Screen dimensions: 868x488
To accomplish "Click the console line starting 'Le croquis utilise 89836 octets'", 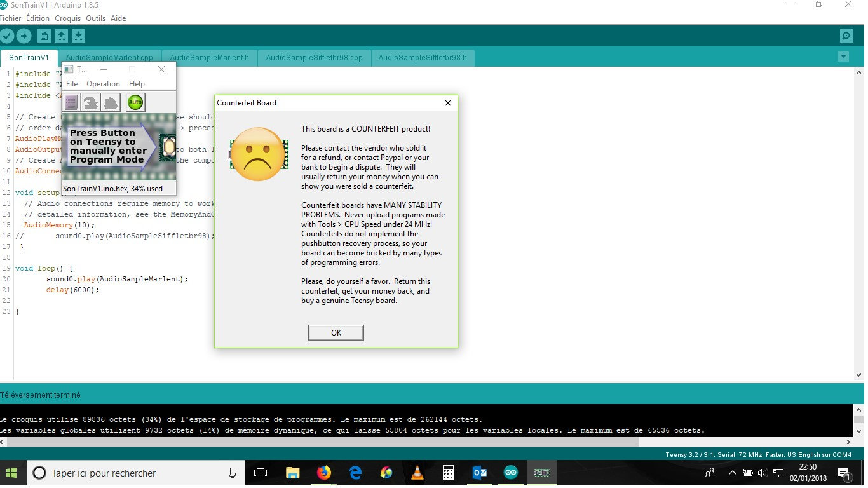I will (x=241, y=419).
